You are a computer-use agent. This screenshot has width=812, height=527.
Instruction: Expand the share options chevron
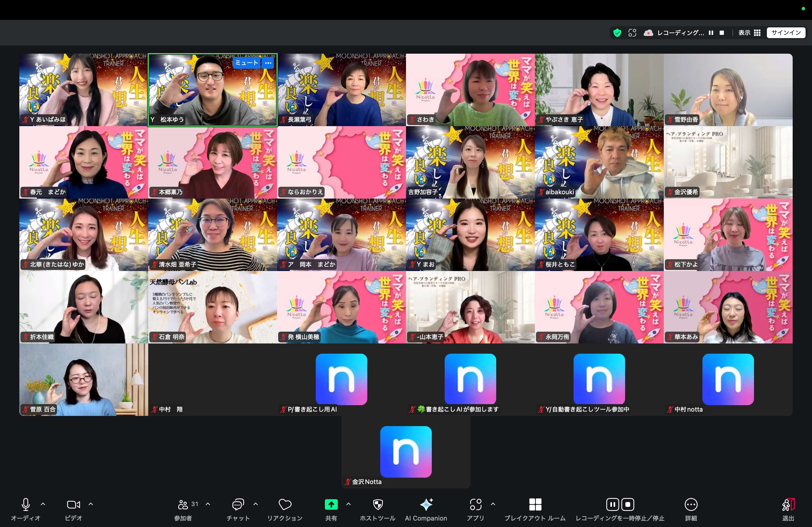(x=348, y=504)
